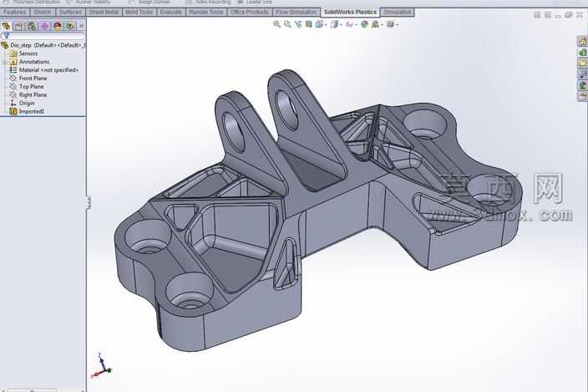The height and width of the screenshot is (392, 588).
Task: Collapse the FeatureManager panel using side handle
Action: pos(89,202)
